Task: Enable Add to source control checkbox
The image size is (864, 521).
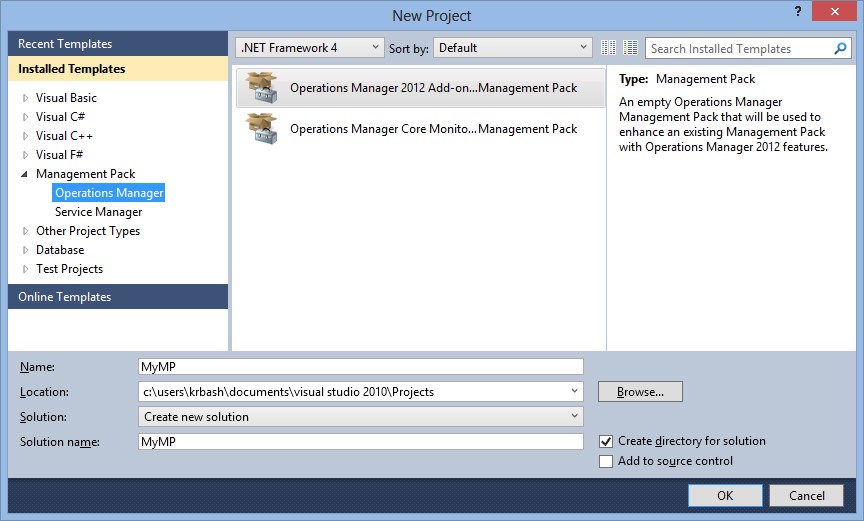Action: pos(606,462)
